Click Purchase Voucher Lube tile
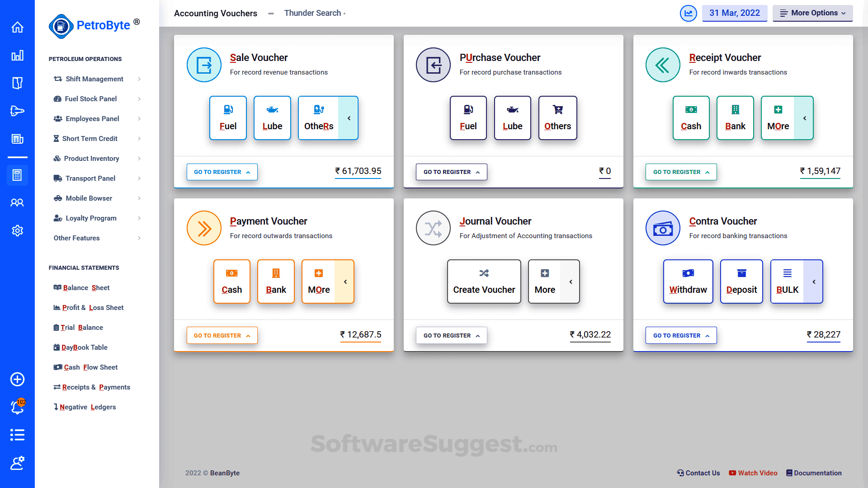The image size is (868, 488). (512, 118)
